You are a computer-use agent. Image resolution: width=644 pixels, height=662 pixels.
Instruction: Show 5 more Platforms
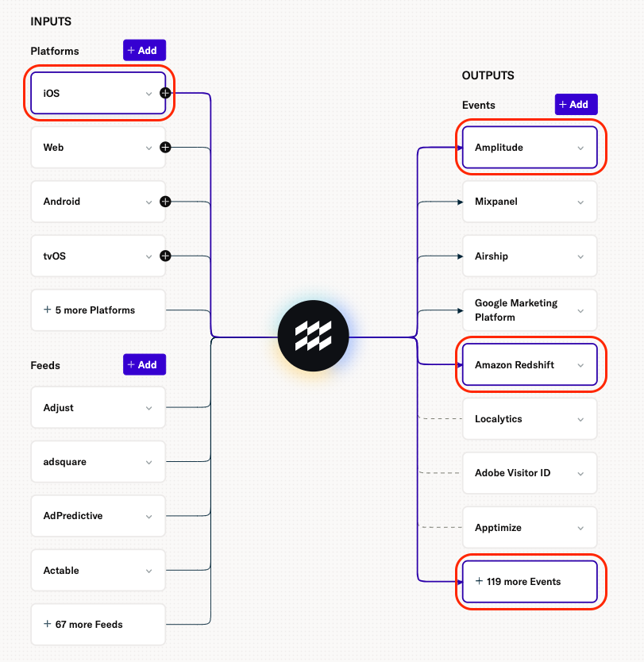click(x=98, y=310)
